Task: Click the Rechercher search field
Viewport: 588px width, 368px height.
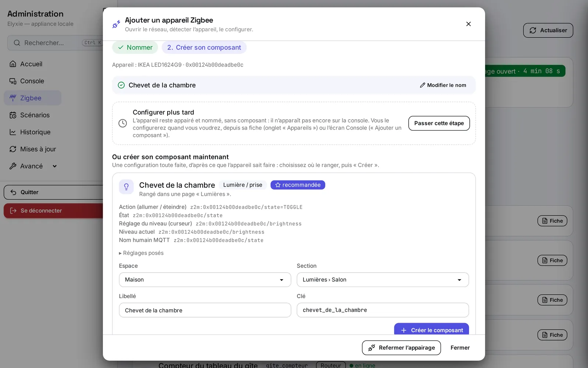Action: [55, 43]
